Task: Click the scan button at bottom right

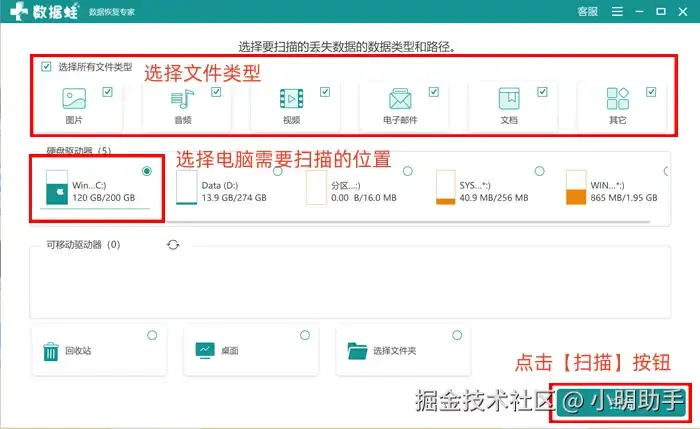Action: (x=621, y=402)
